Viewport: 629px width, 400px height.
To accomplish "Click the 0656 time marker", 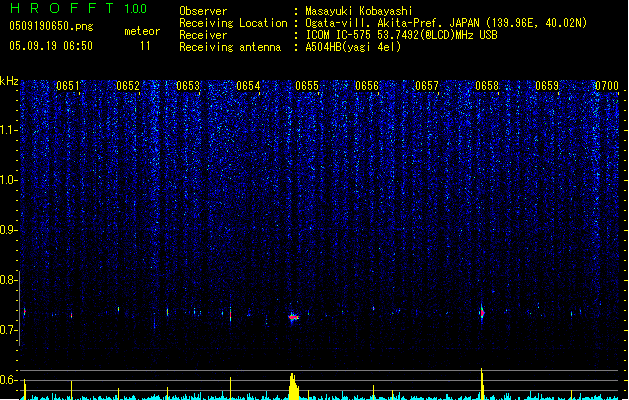I will (367, 86).
